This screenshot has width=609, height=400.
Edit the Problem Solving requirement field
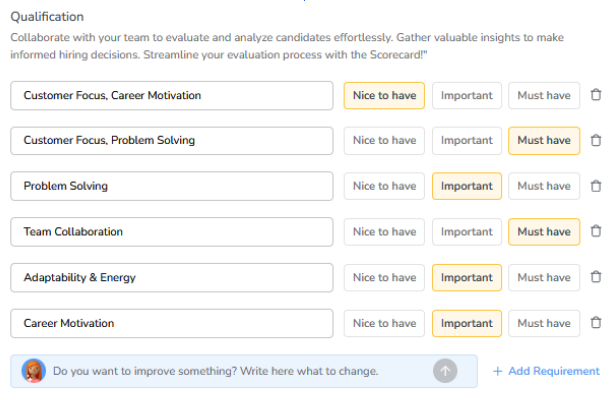pos(171,186)
